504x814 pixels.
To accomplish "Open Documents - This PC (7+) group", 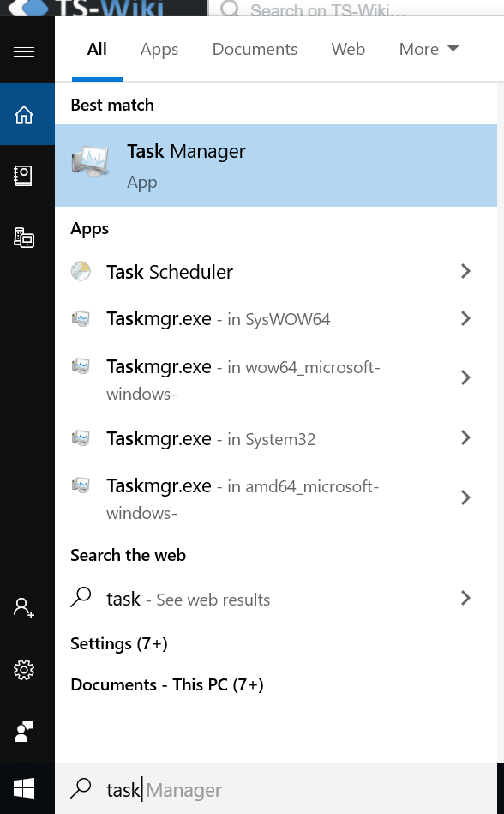I will click(x=167, y=684).
